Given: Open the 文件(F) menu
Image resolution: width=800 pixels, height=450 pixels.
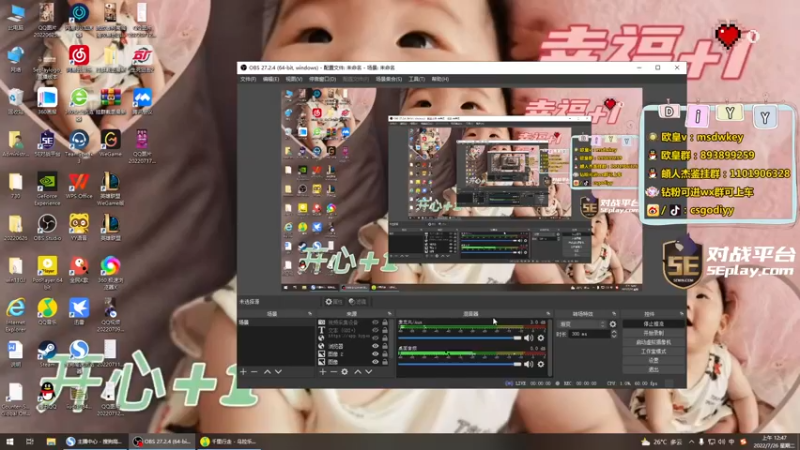Looking at the screenshot, I should click(248, 79).
